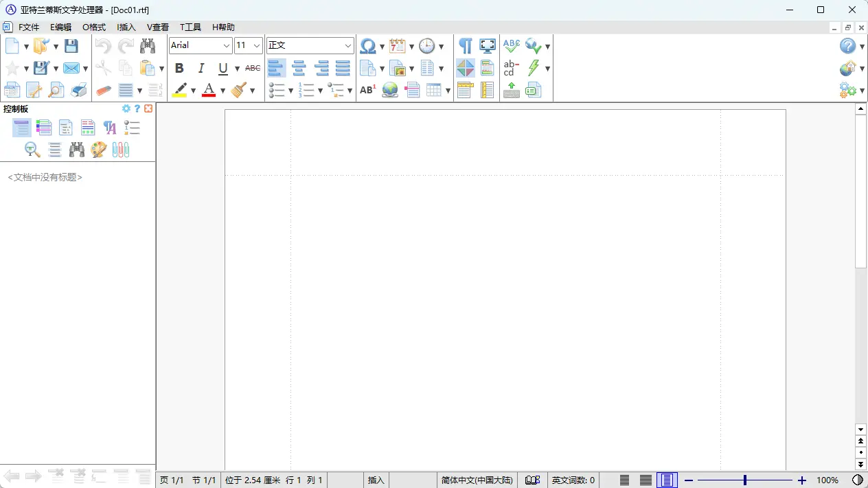Image resolution: width=868 pixels, height=488 pixels.
Task: Click the red font color A button
Action: pyautogui.click(x=209, y=90)
